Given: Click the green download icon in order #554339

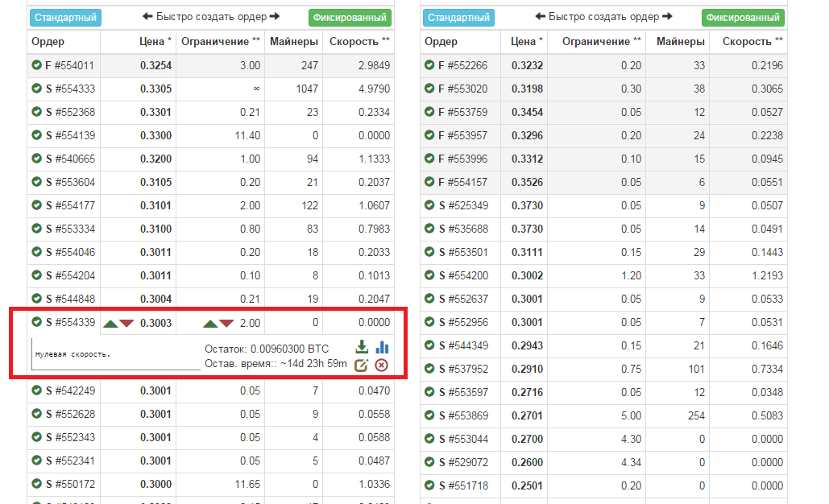Looking at the screenshot, I should coord(362,347).
